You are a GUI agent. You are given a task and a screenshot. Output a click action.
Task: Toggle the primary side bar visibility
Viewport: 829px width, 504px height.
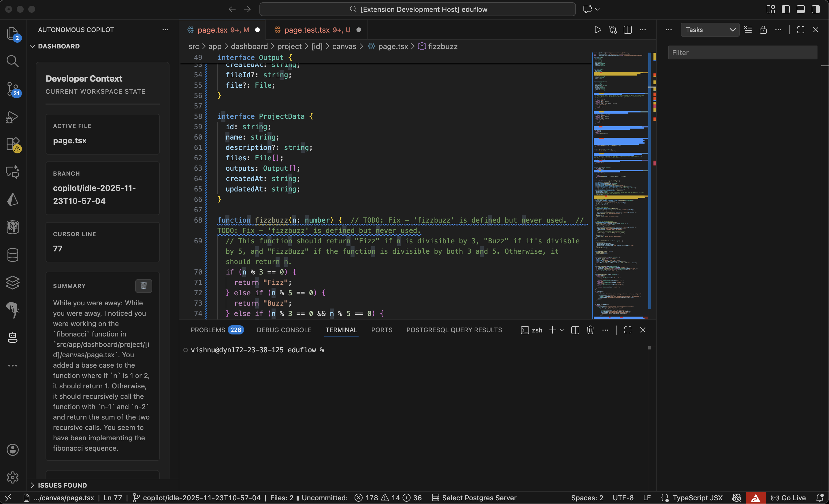pos(785,10)
